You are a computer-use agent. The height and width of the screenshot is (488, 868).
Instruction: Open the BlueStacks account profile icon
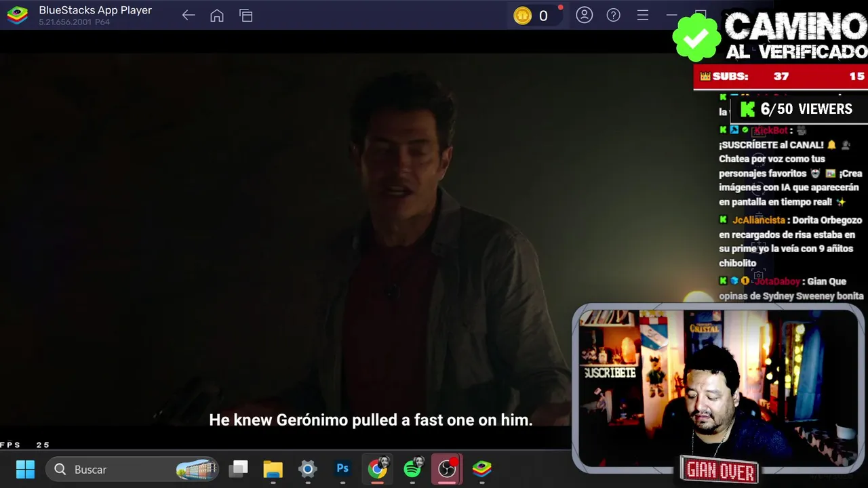[x=585, y=15]
